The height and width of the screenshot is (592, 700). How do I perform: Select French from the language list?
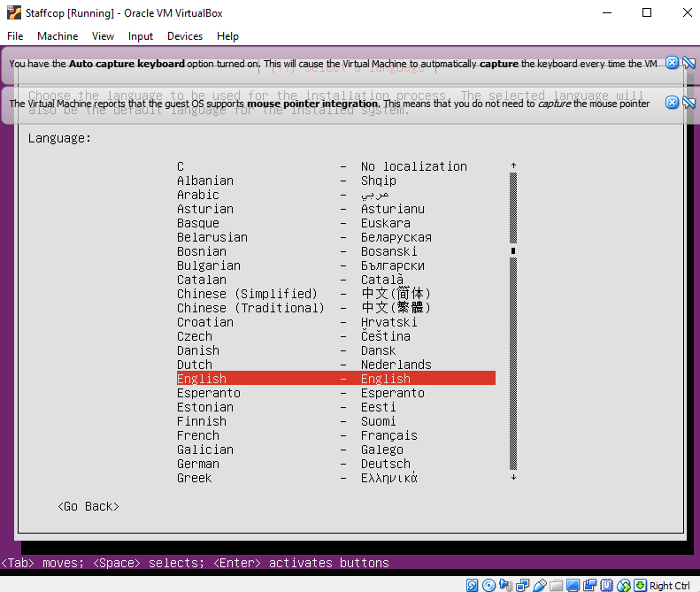click(198, 435)
